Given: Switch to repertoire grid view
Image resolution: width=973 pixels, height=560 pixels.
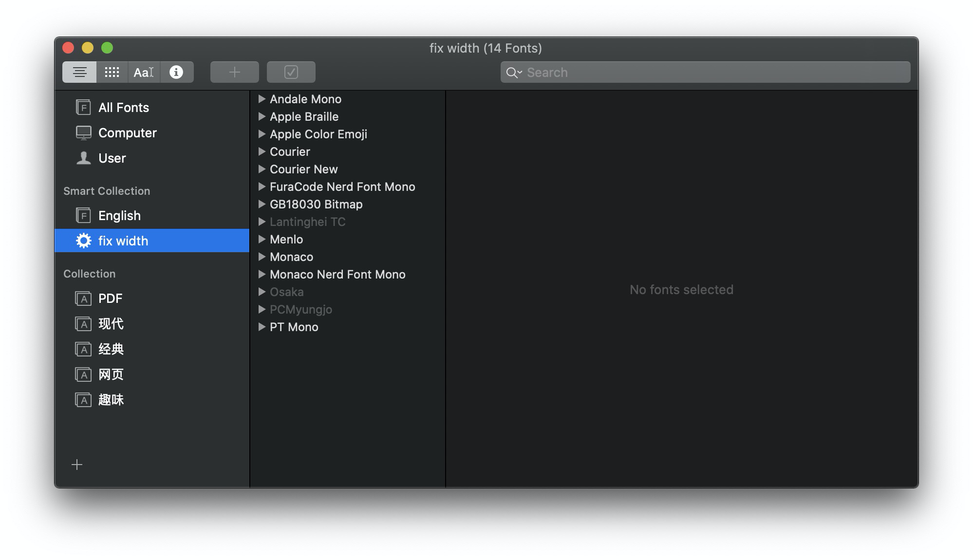Looking at the screenshot, I should coord(112,72).
